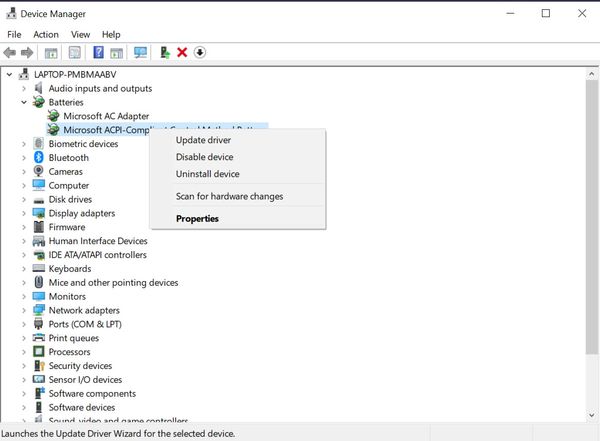This screenshot has width=600, height=441.
Task: Select the Audio inputs and outputs label
Action: click(100, 88)
